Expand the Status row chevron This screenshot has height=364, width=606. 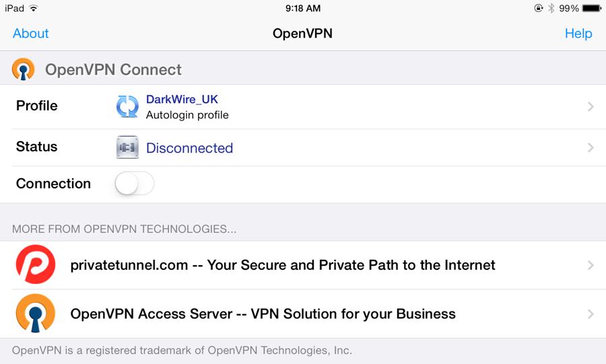pyautogui.click(x=591, y=147)
